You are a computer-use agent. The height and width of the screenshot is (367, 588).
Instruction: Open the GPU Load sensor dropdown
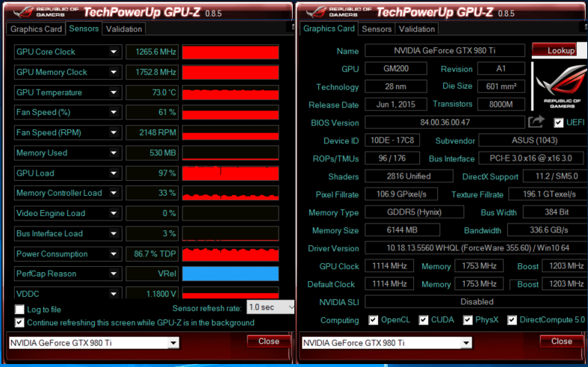[114, 173]
